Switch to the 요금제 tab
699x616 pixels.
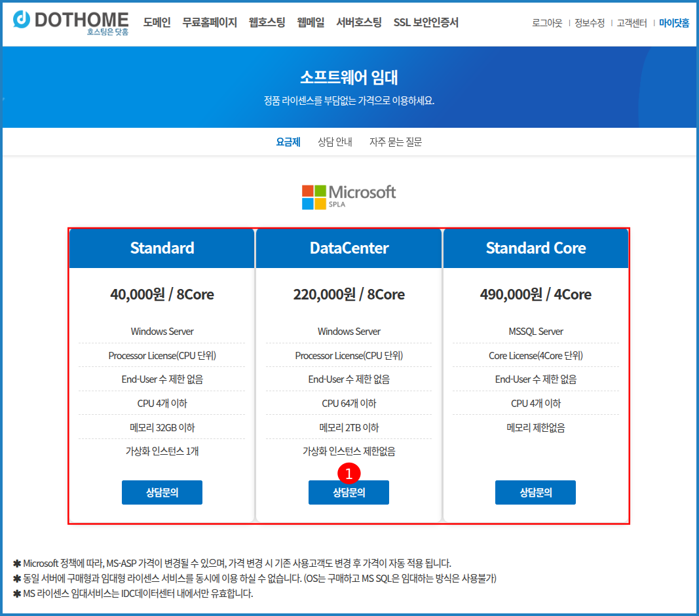point(288,142)
